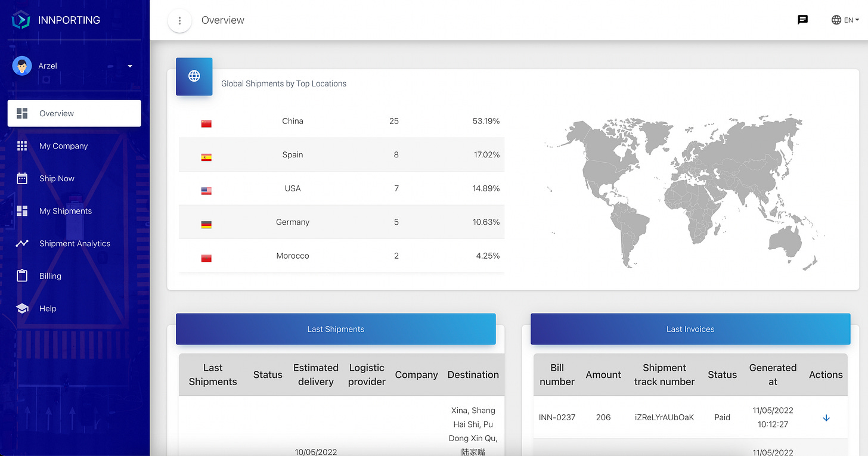The width and height of the screenshot is (868, 456).
Task: Open the Overview sidebar item
Action: coord(75,113)
